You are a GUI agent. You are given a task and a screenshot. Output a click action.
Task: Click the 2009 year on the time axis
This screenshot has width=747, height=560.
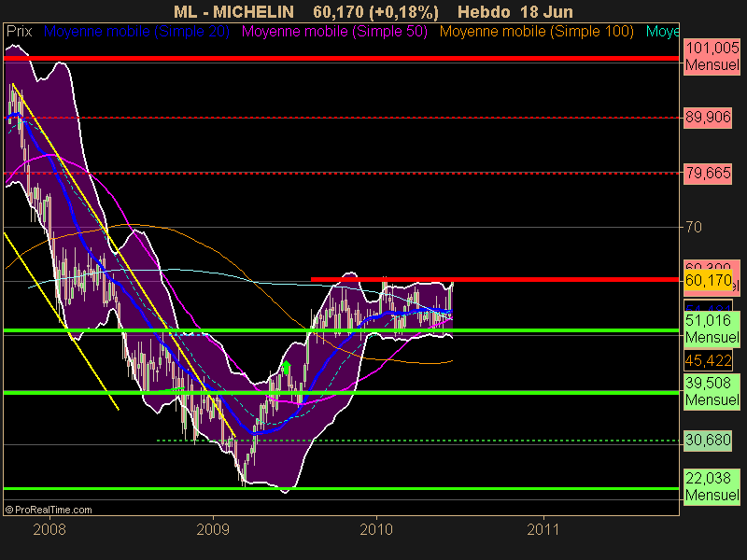coord(213,529)
